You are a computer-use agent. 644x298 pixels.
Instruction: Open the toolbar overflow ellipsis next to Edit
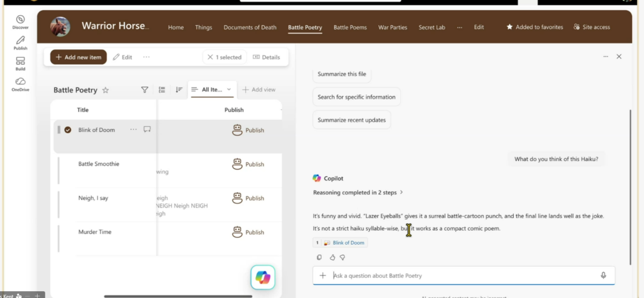[x=146, y=57]
